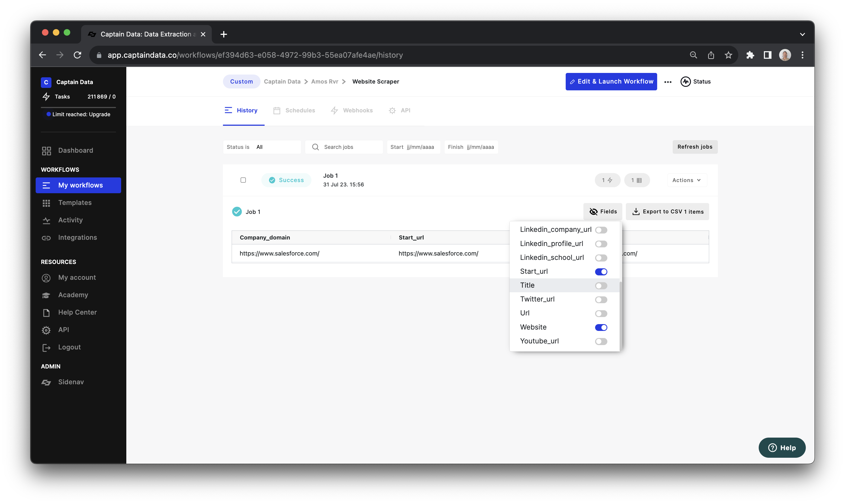Image resolution: width=845 pixels, height=504 pixels.
Task: Expand the Chrome tab list chevron
Action: pos(802,34)
